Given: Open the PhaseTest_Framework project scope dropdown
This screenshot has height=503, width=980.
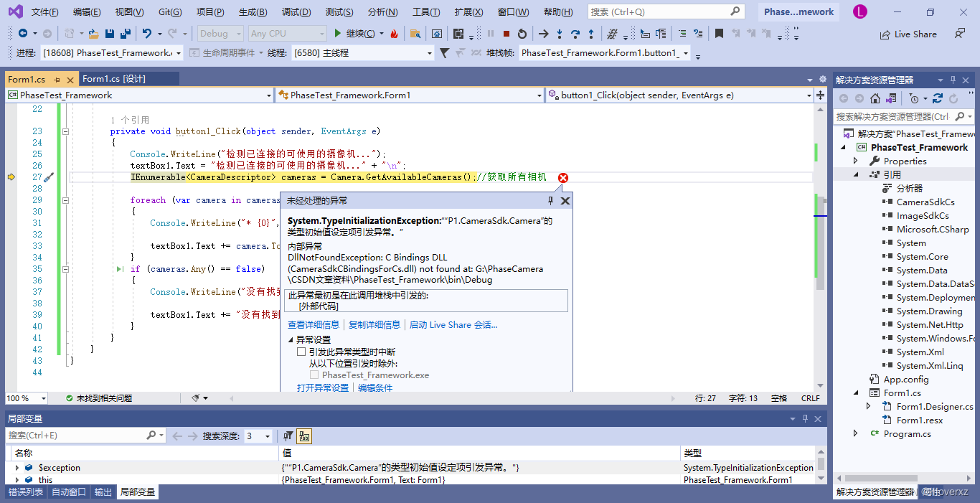Looking at the screenshot, I should (139, 95).
